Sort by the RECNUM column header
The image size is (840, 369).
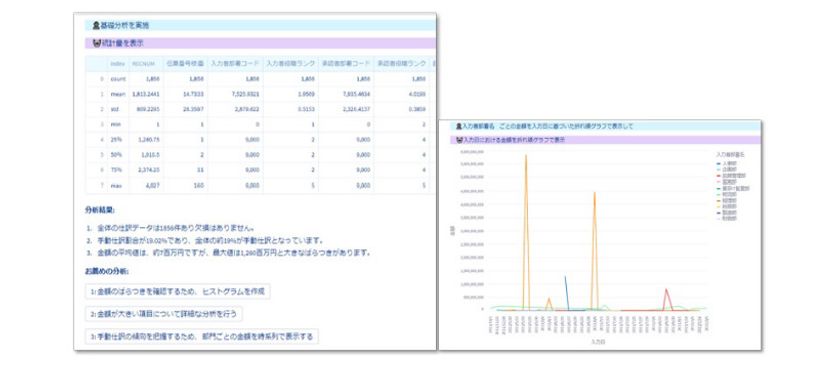tap(144, 64)
